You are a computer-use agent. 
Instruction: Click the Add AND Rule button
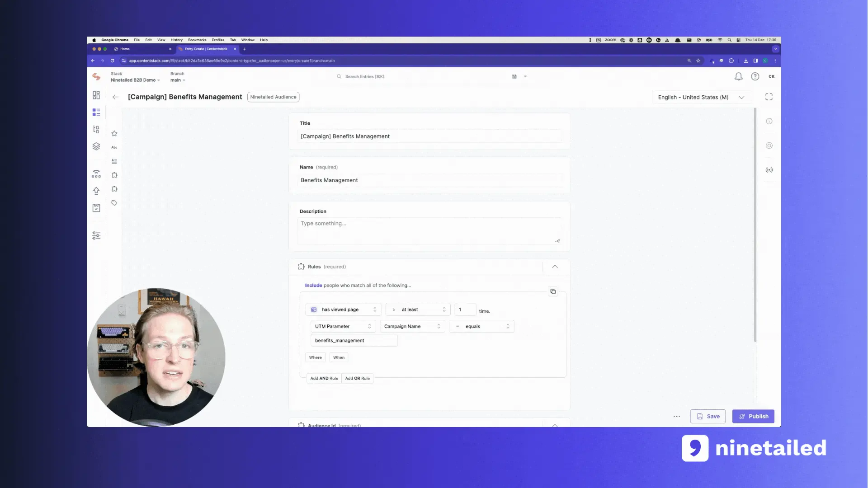[x=324, y=378]
